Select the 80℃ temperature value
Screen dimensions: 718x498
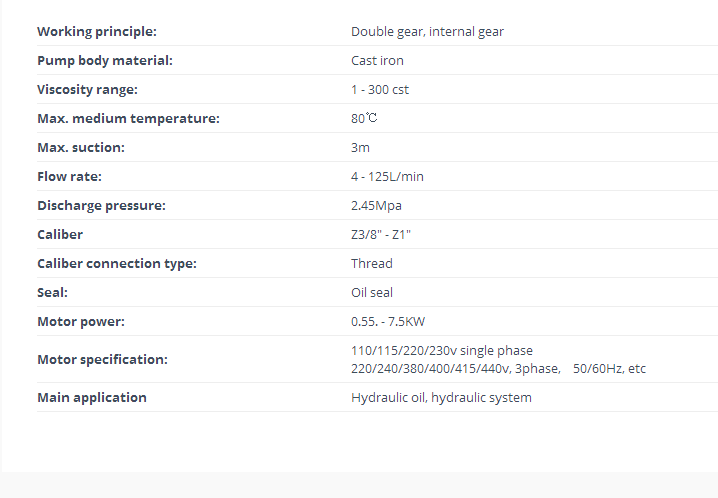364,119
